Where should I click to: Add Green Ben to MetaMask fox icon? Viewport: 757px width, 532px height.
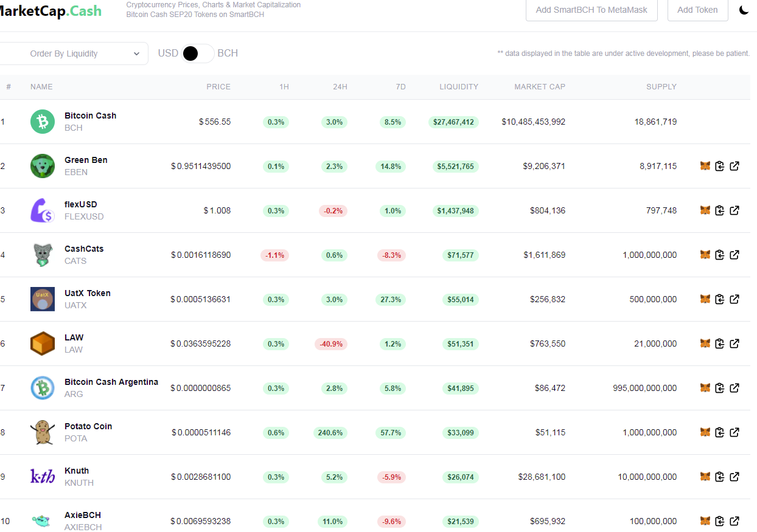click(705, 166)
